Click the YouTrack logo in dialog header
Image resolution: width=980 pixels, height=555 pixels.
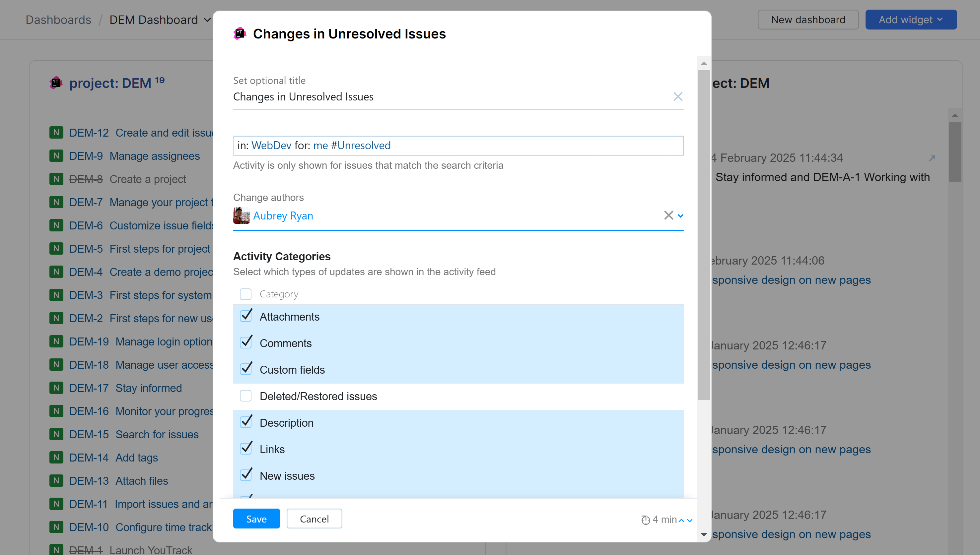point(240,33)
